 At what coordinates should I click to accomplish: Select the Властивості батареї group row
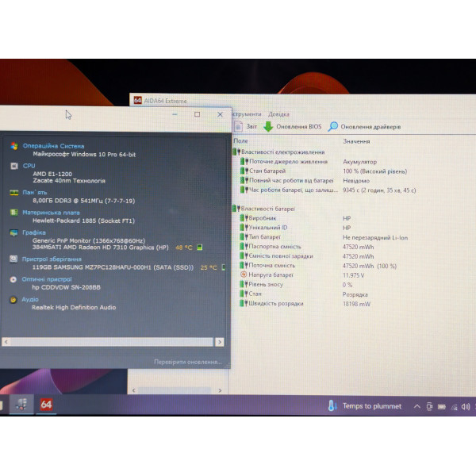(268, 209)
